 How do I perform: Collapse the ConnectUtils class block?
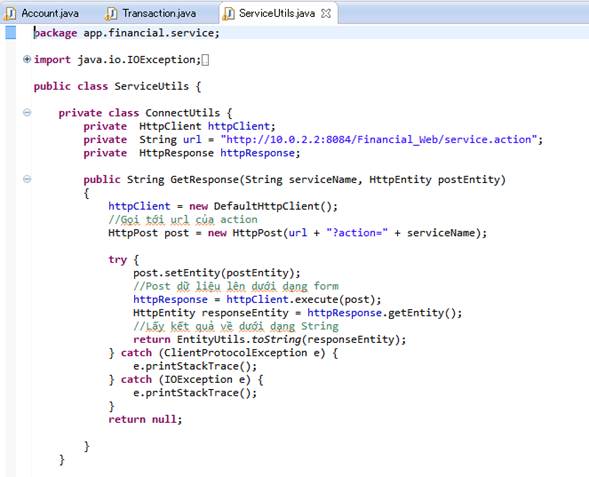click(x=27, y=112)
